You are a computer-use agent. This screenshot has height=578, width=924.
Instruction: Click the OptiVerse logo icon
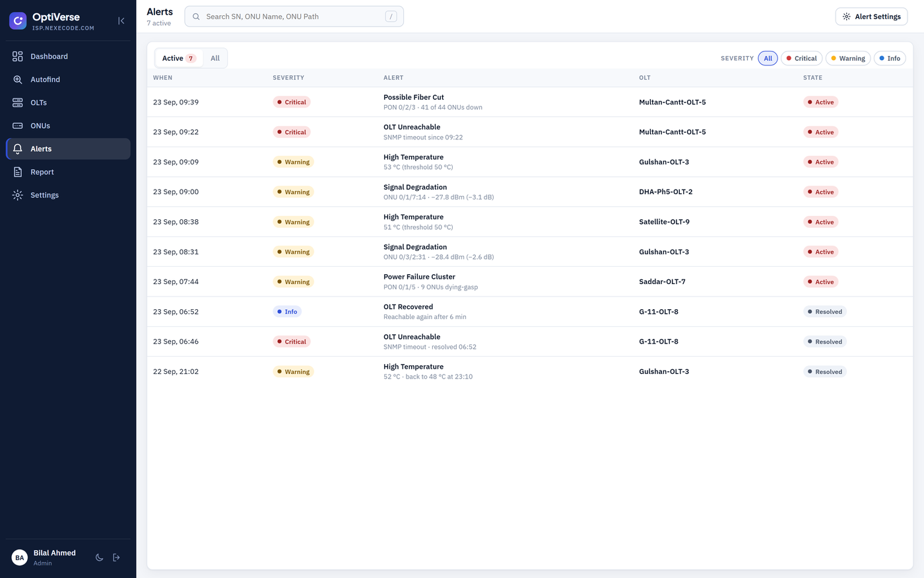point(18,21)
